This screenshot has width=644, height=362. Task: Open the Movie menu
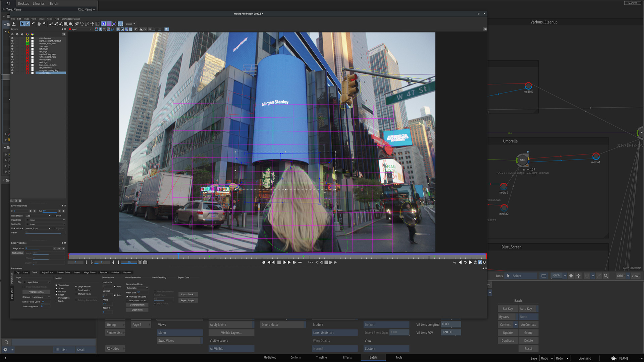tap(42, 19)
